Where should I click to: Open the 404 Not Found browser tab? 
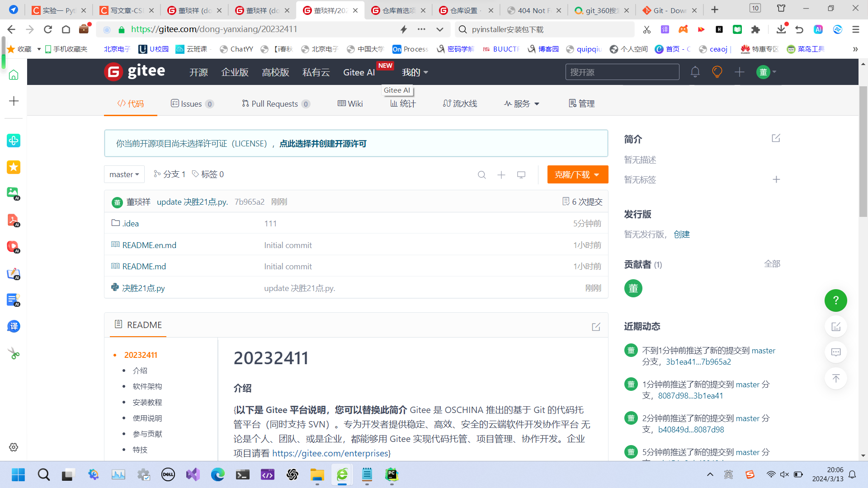(x=534, y=10)
